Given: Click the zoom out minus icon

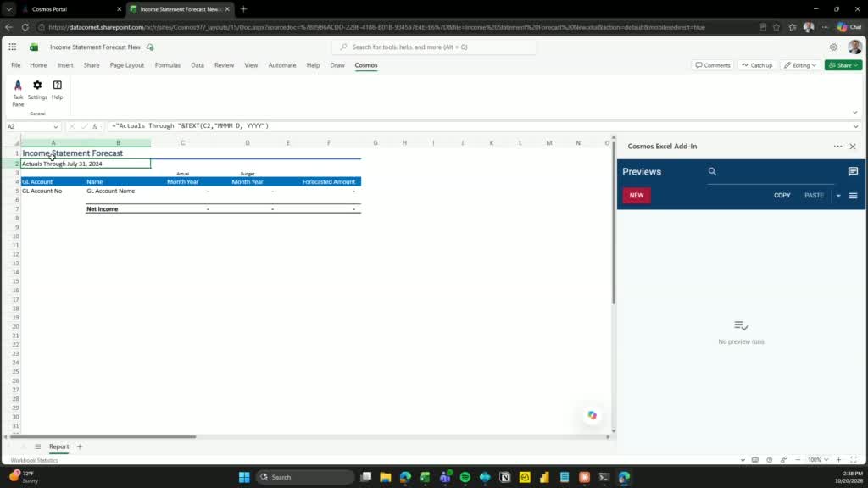Looking at the screenshot, I should [x=798, y=460].
